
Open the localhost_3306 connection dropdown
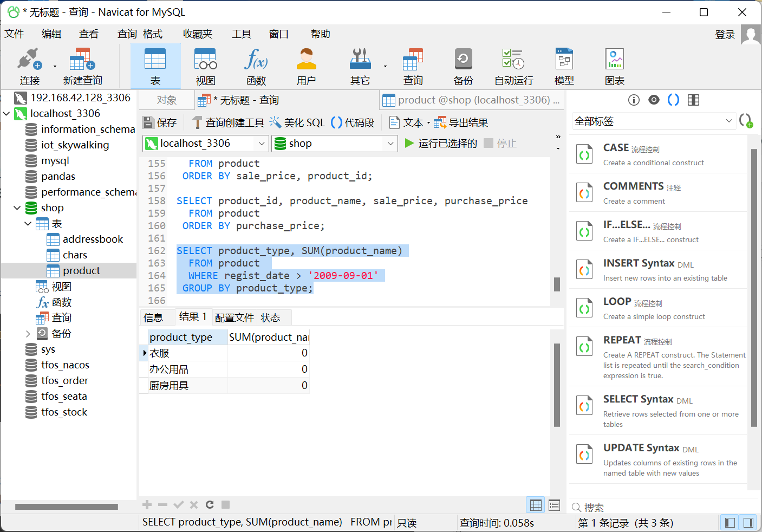(x=262, y=144)
